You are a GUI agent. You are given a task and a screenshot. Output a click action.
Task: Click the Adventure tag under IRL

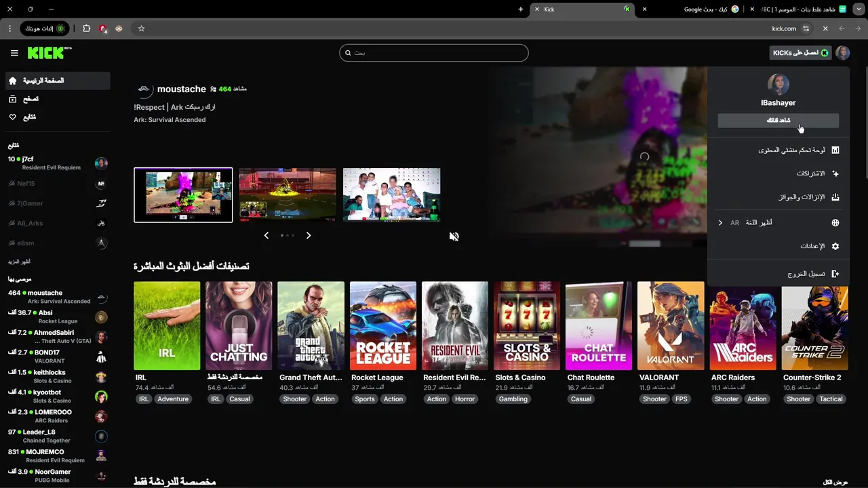173,399
